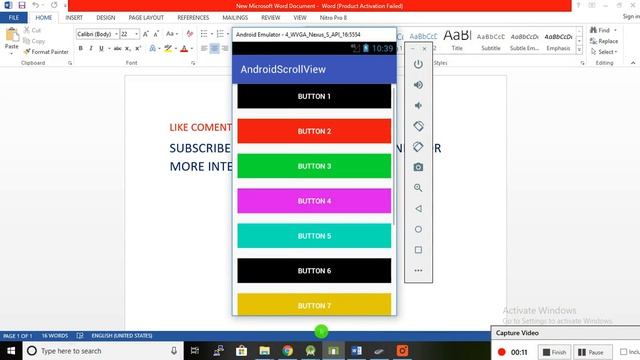The image size is (640, 360).
Task: Tap the red BUTTON 2
Action: pyautogui.click(x=314, y=131)
